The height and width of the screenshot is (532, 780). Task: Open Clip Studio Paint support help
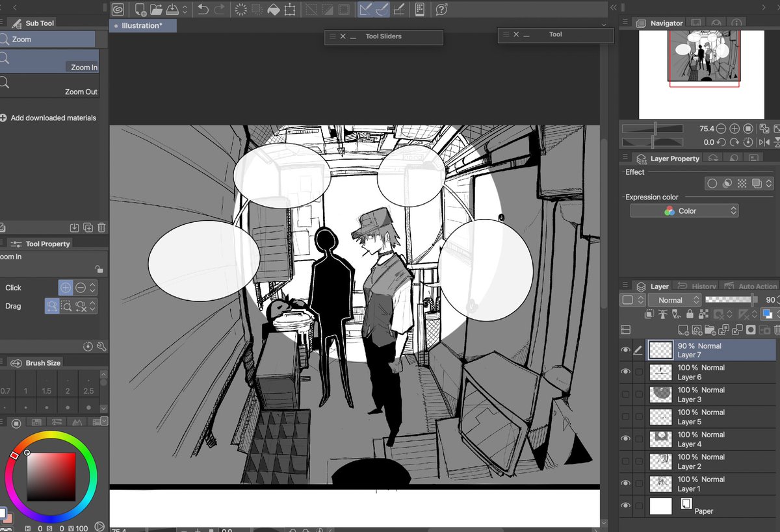click(x=442, y=9)
